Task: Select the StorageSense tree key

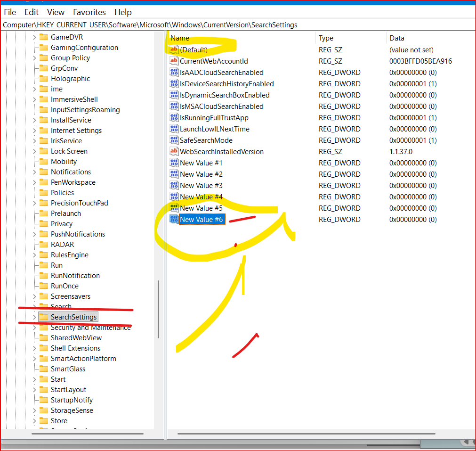Action: pos(72,410)
